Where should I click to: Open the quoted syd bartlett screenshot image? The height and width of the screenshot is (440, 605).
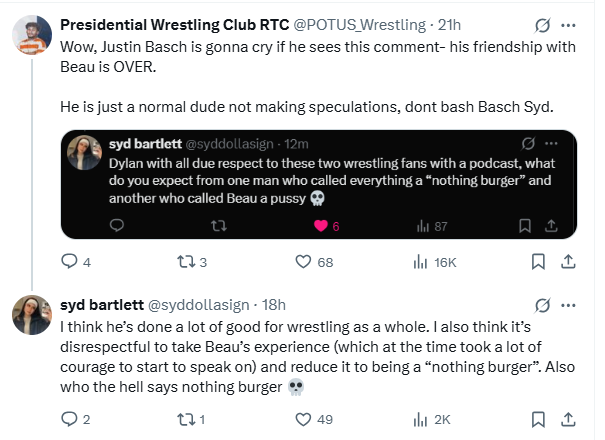[x=319, y=184]
